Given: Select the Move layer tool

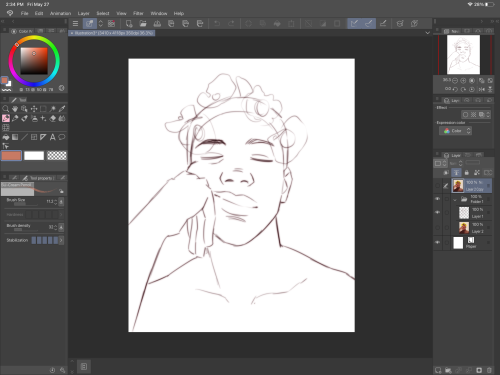Looking at the screenshot, I should click(34, 109).
